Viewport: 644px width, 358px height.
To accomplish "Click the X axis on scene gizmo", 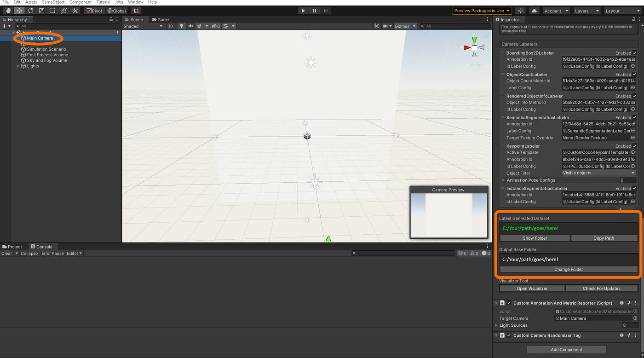I will pyautogui.click(x=466, y=47).
